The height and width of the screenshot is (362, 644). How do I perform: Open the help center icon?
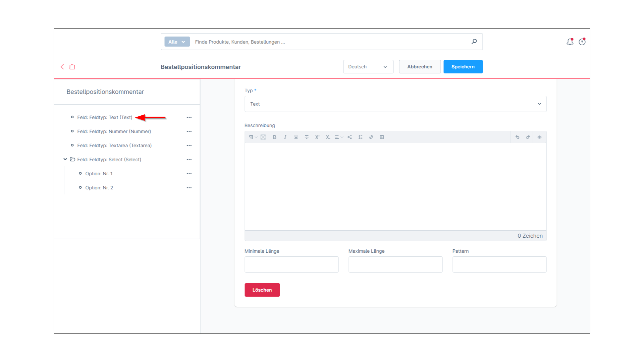(x=582, y=42)
